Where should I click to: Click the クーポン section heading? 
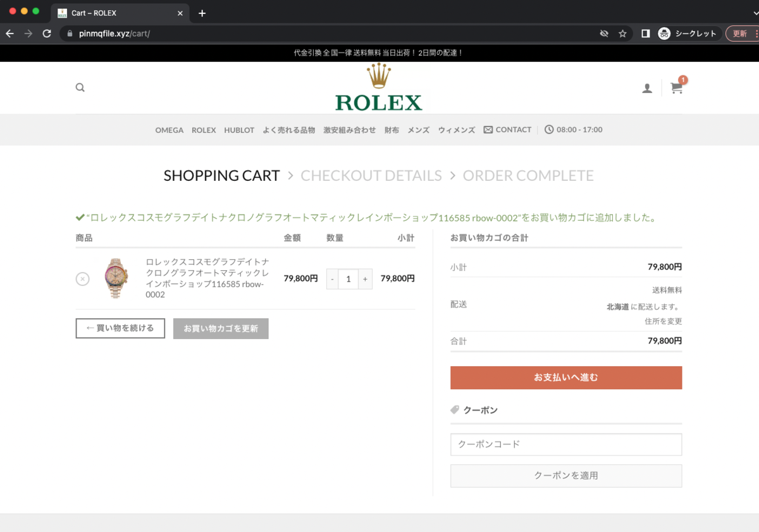[481, 410]
